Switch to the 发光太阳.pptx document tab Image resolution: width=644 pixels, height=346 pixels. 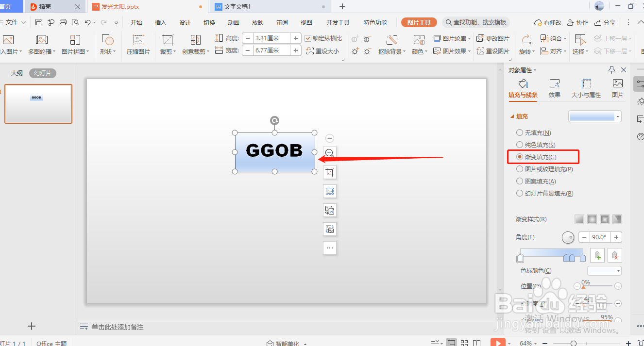[x=119, y=7]
